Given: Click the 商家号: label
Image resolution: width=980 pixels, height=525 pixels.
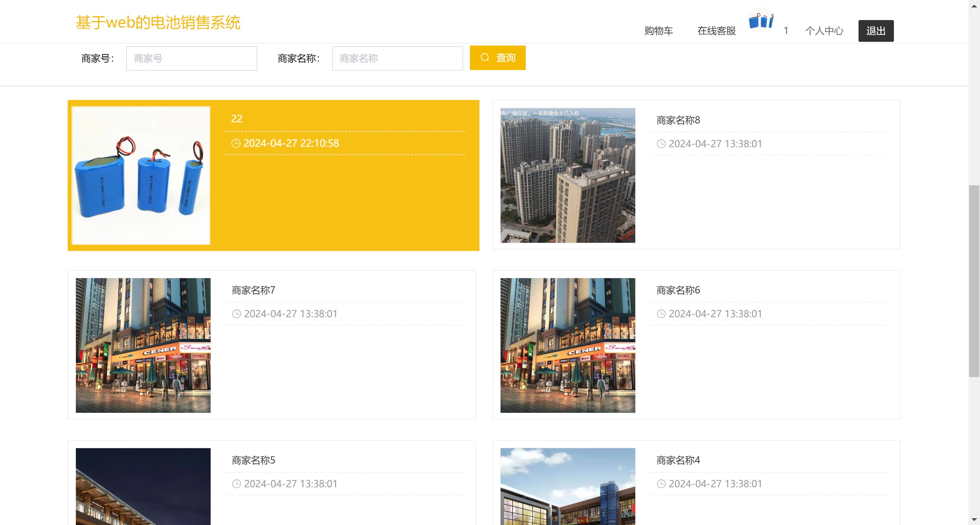Looking at the screenshot, I should (x=98, y=58).
